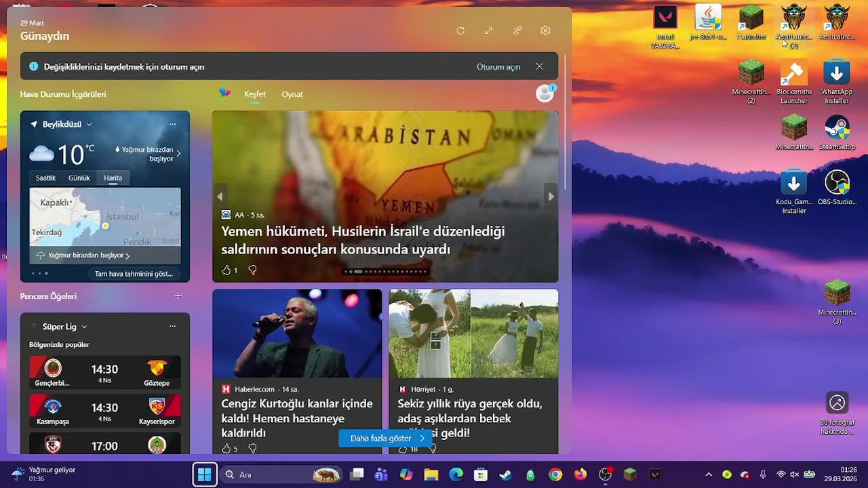The image size is (868, 488).
Task: Open the MinecraftInstaller (2) desktop icon
Action: coord(751,82)
